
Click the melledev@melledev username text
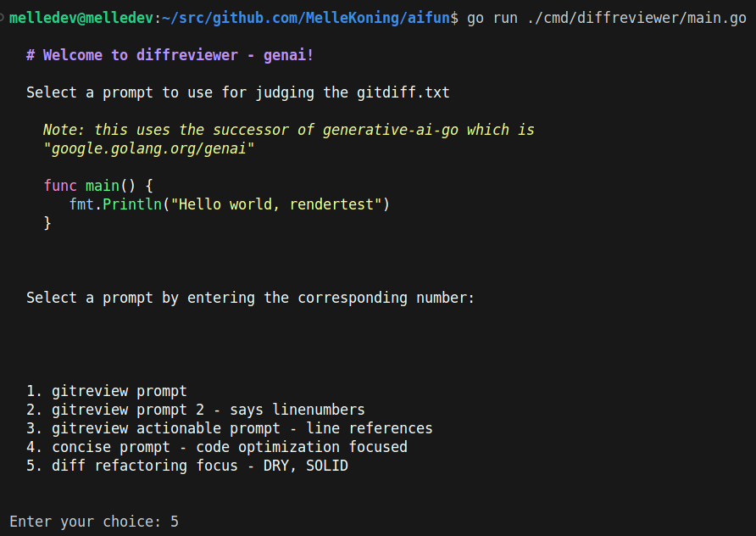coord(81,18)
